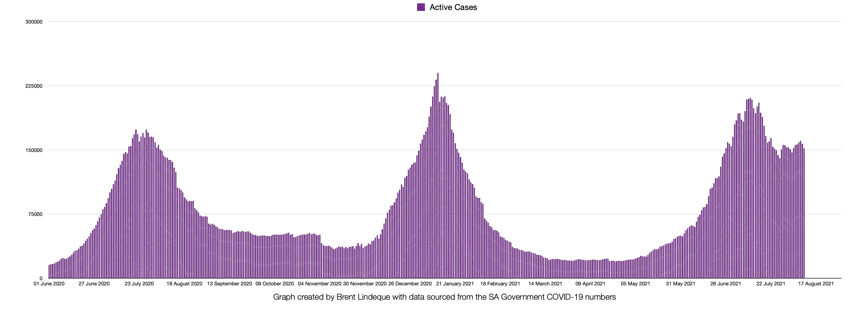The width and height of the screenshot is (868, 322).
Task: Click the 17 August 2021 axis label
Action: [816, 284]
